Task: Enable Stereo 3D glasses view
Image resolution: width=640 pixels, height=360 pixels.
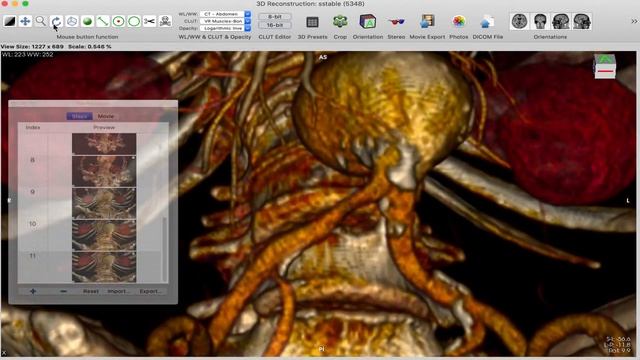Action: click(396, 22)
